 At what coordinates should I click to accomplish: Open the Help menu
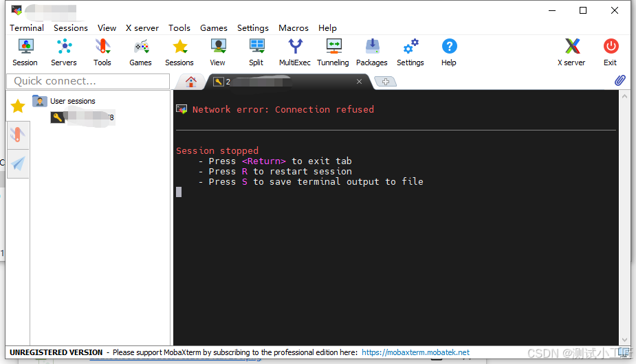point(327,28)
